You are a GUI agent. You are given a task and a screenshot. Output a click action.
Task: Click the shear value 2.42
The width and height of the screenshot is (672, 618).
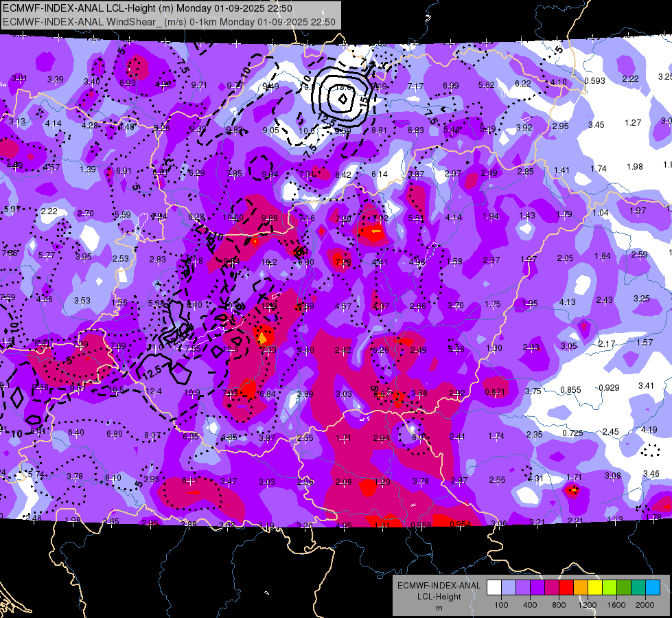click(343, 350)
